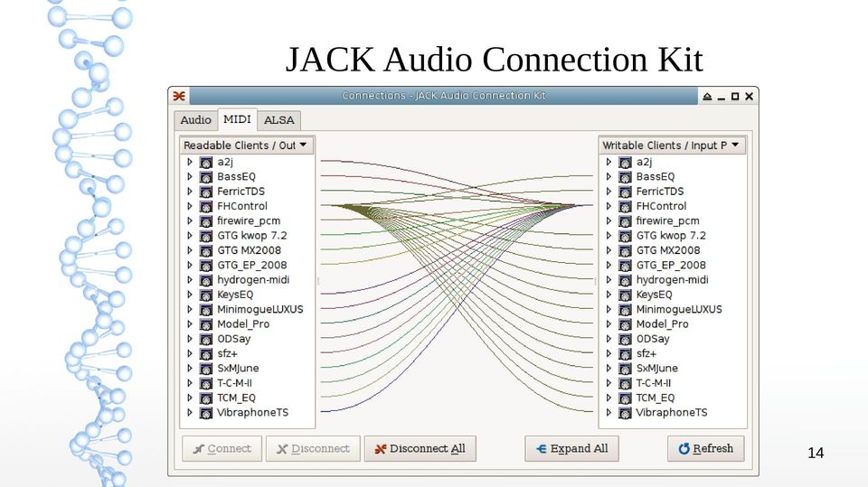Expand FHControl in writable clients list

609,206
